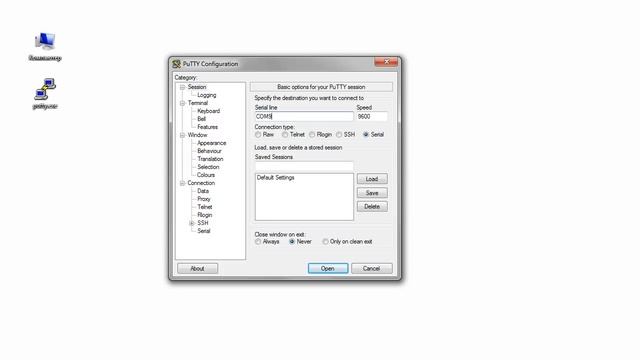640x360 pixels.
Task: Close the PuTTY Configuration dialog
Action: point(386,62)
